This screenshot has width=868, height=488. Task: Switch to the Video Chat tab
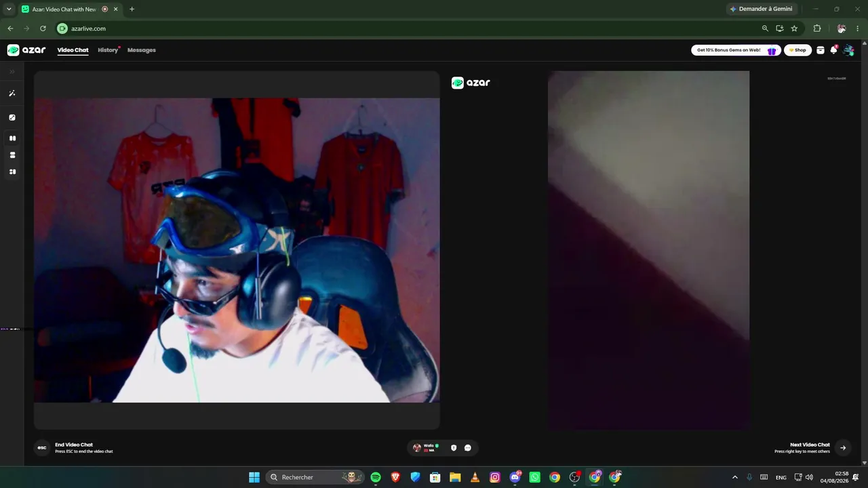pos(73,50)
